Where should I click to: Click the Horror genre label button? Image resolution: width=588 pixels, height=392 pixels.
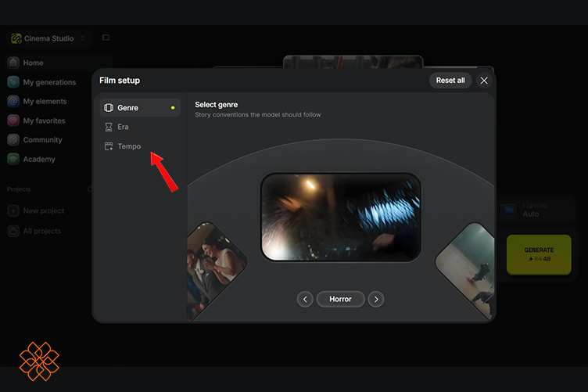pyautogui.click(x=340, y=299)
